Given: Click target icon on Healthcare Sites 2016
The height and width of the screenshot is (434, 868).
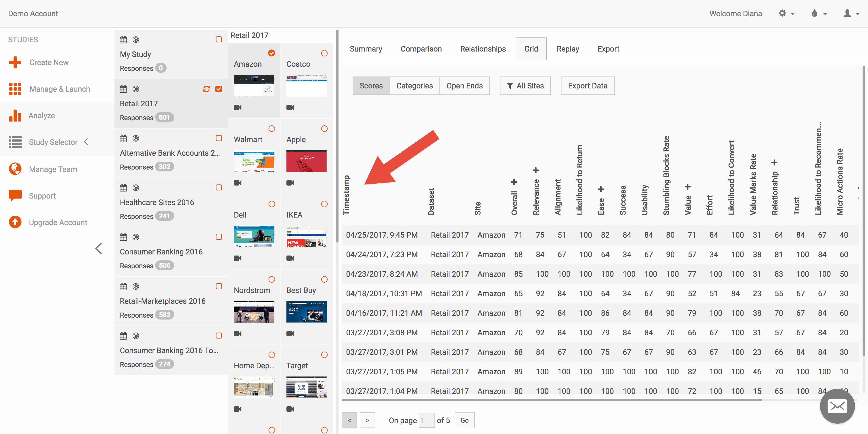Looking at the screenshot, I should [136, 188].
